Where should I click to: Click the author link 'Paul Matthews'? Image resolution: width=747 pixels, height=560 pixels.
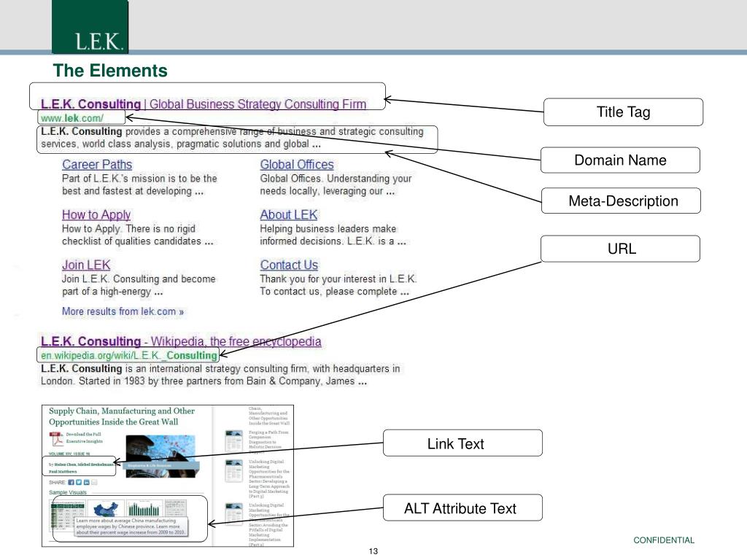(63, 472)
